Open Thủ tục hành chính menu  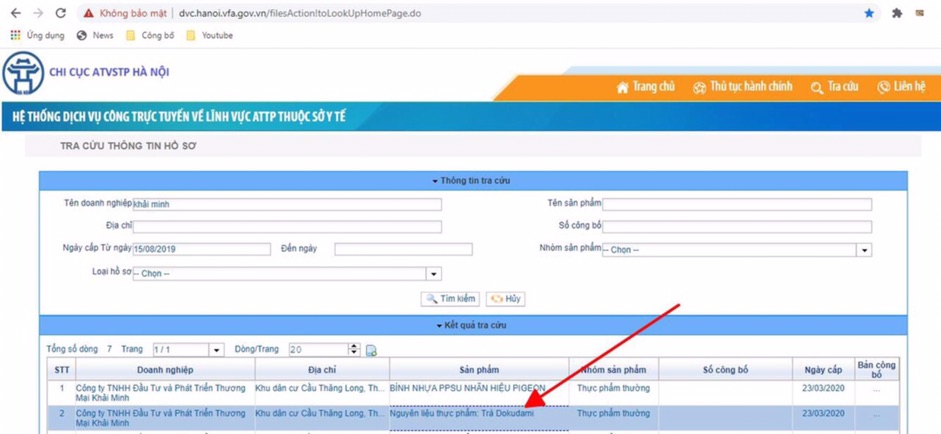[x=742, y=87]
